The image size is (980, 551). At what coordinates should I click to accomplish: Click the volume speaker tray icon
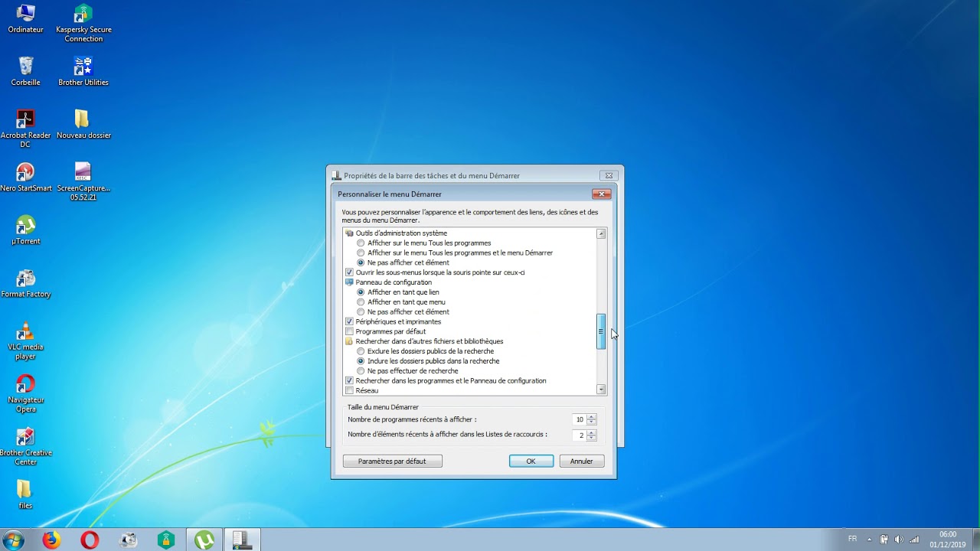pos(899,540)
